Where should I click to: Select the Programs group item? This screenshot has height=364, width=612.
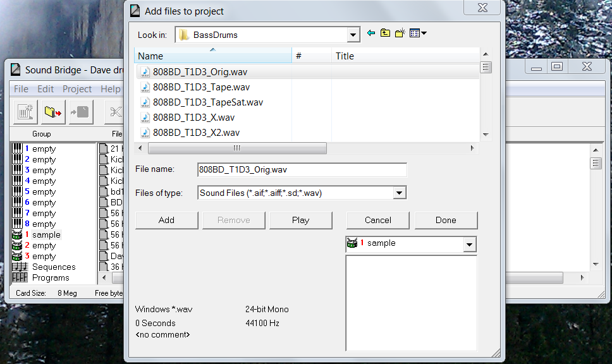point(50,278)
